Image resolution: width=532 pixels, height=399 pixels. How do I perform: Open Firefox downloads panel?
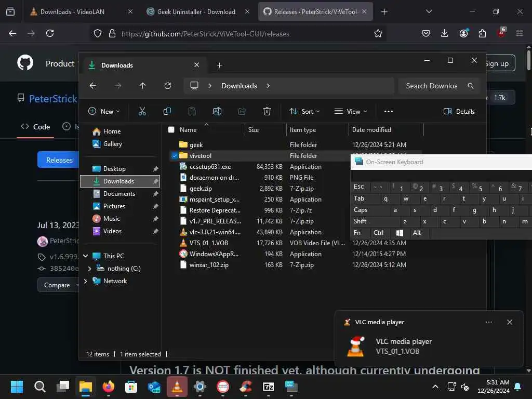click(445, 33)
